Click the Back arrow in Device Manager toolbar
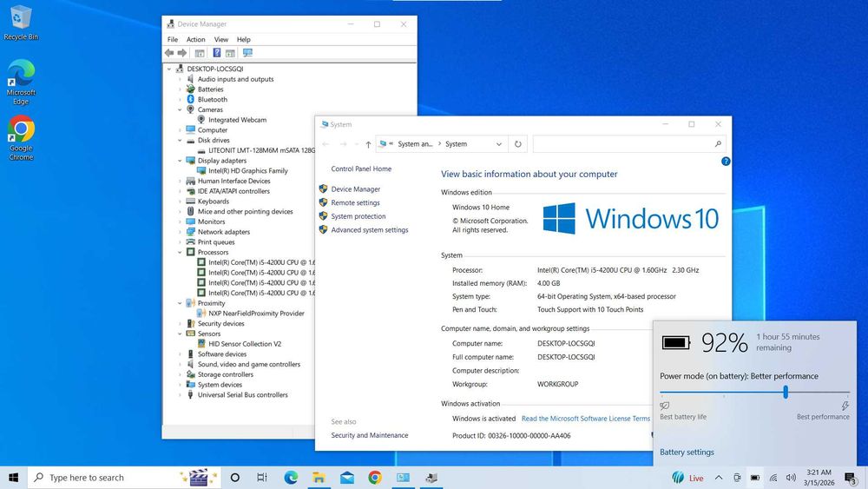This screenshot has width=868, height=489. click(x=169, y=53)
